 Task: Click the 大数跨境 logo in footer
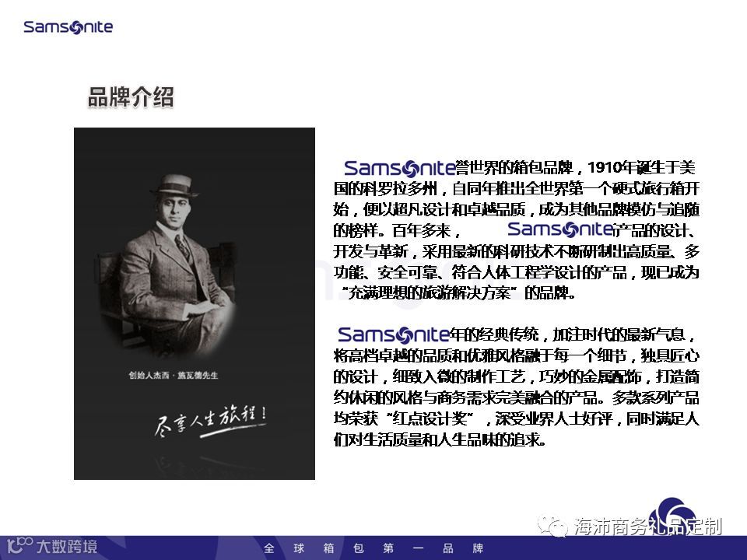tap(52, 546)
